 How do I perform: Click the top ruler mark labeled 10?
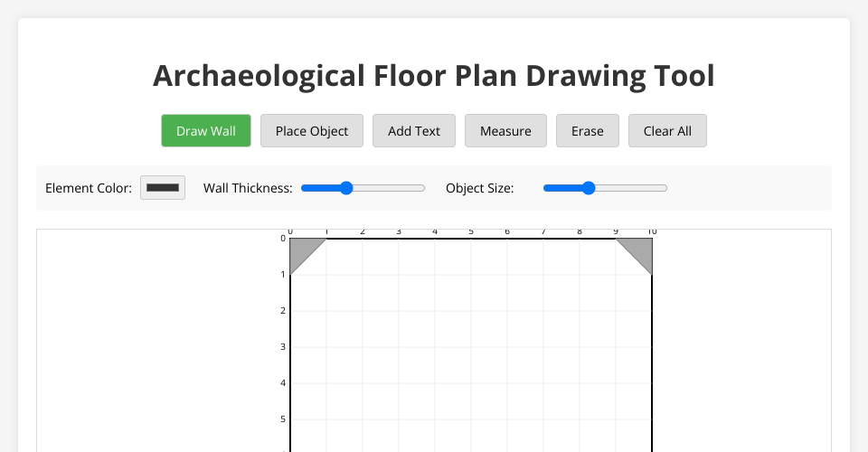652,232
